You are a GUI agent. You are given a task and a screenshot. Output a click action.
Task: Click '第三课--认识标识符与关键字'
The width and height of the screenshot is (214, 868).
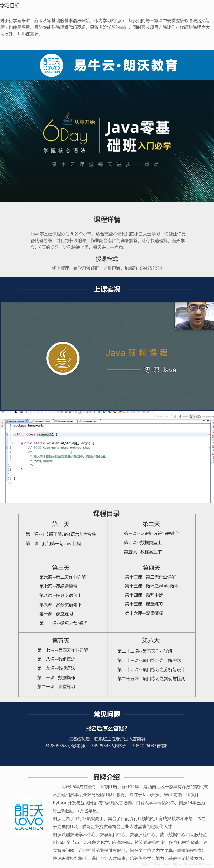[x=151, y=533]
